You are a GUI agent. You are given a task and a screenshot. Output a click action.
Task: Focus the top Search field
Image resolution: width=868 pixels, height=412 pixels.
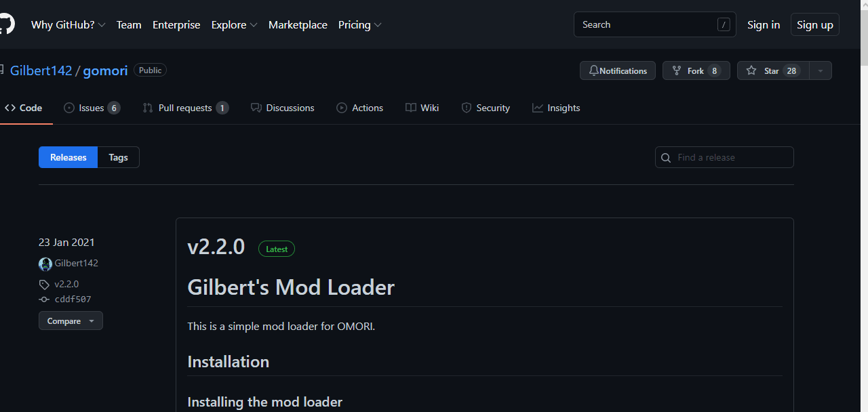654,24
